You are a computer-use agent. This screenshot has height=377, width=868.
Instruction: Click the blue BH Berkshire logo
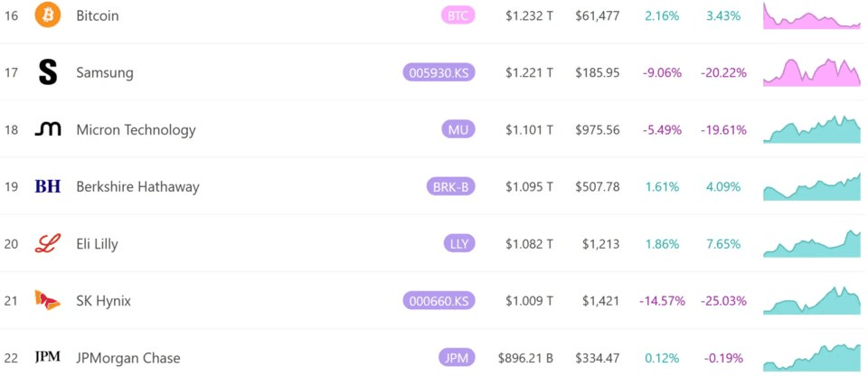pyautogui.click(x=48, y=186)
